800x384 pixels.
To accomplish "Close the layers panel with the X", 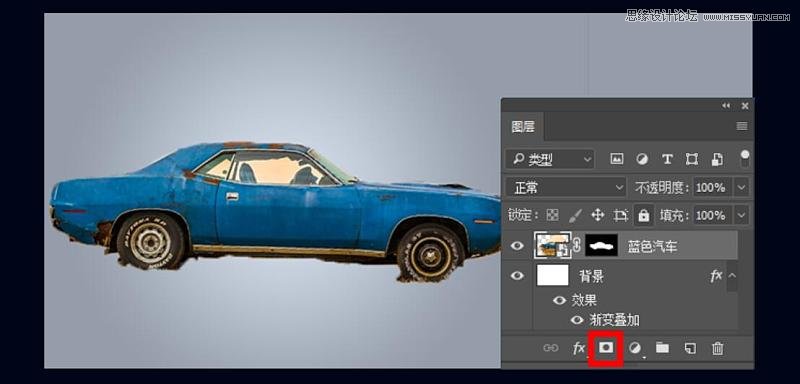I will pos(745,106).
